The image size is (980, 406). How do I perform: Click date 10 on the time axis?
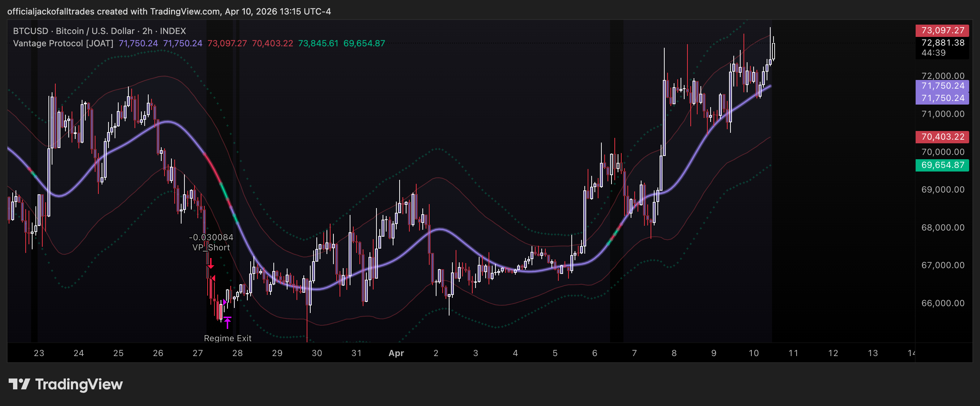click(754, 353)
